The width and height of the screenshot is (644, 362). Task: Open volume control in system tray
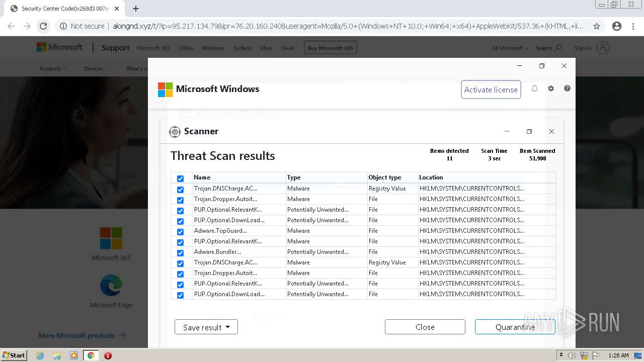(x=572, y=355)
